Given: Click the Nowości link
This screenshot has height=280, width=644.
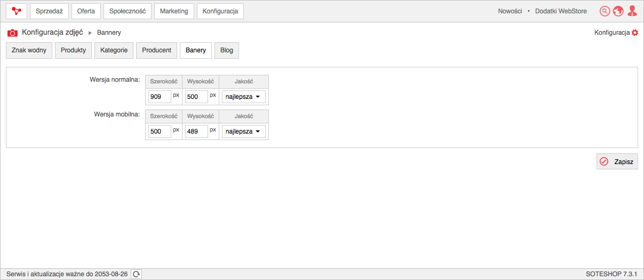Looking at the screenshot, I should 510,11.
